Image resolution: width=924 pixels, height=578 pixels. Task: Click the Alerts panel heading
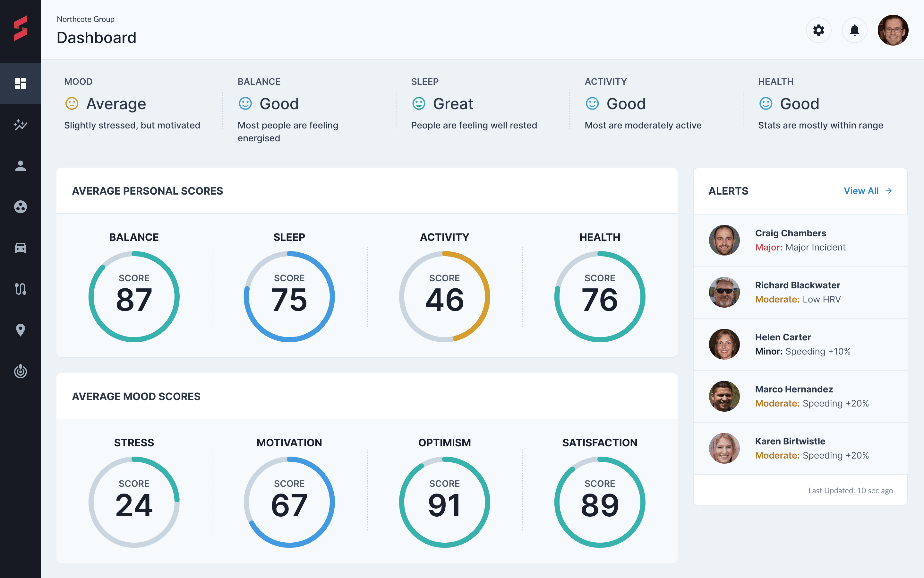[x=728, y=191]
